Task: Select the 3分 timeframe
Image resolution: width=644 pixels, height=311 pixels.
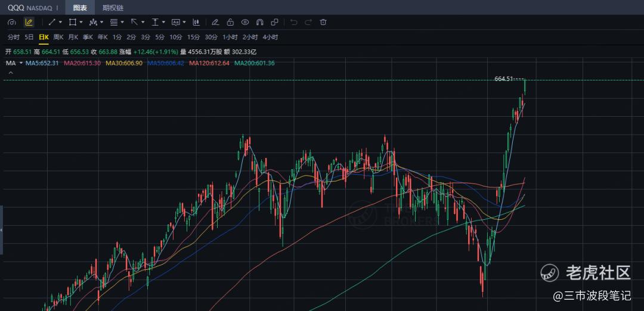Action: click(145, 38)
